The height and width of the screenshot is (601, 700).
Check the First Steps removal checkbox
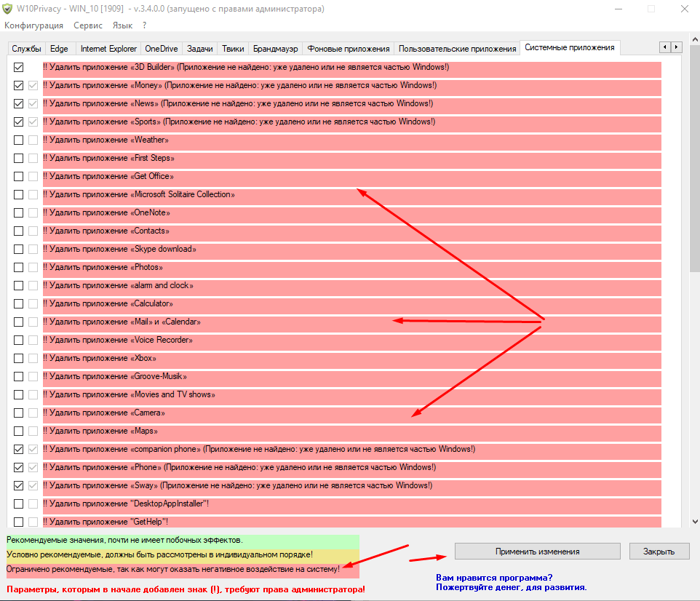pos(18,158)
